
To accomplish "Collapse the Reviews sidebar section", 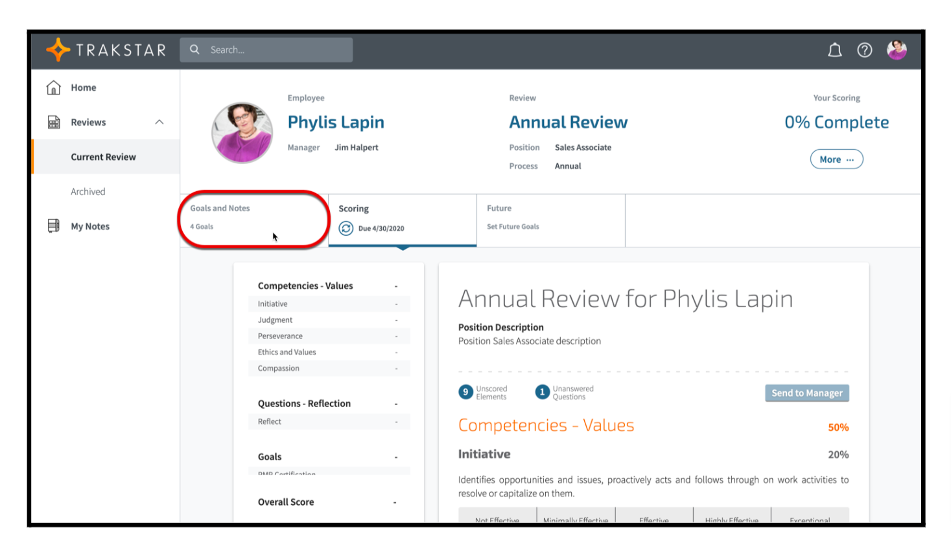I will point(159,122).
